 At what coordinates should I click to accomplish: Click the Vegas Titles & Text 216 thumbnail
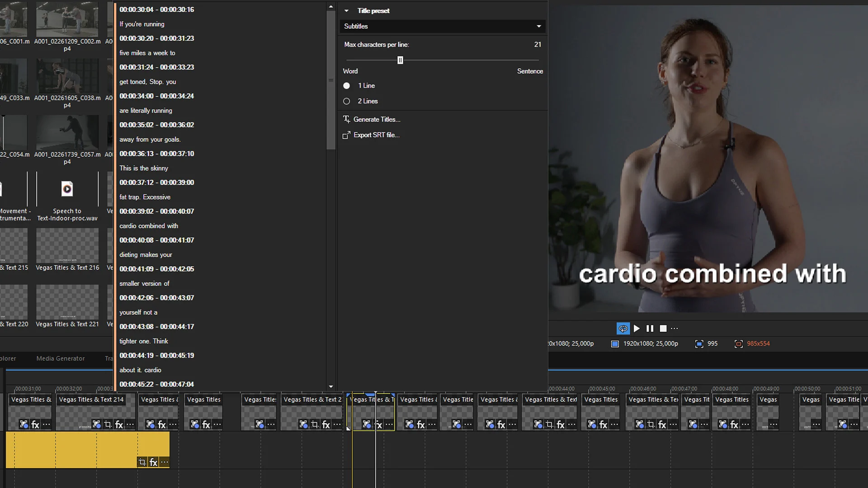click(x=67, y=246)
